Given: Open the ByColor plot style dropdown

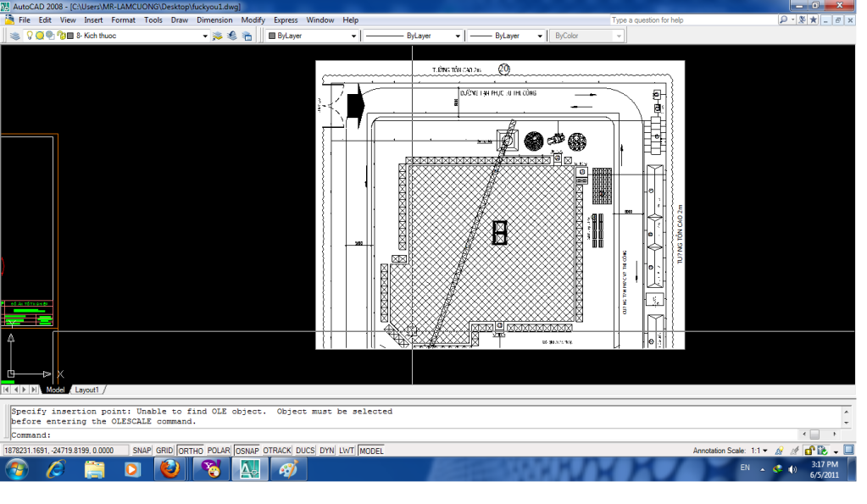Looking at the screenshot, I should point(618,36).
